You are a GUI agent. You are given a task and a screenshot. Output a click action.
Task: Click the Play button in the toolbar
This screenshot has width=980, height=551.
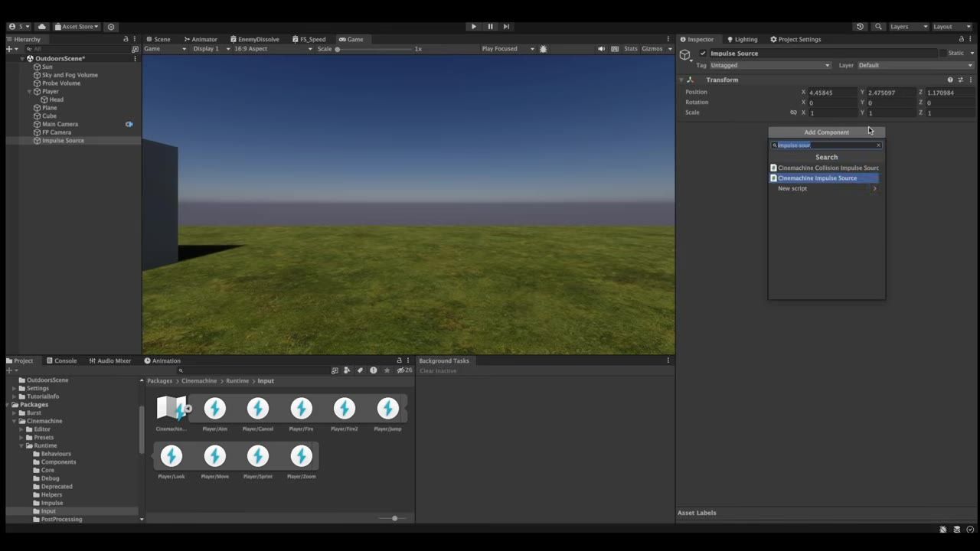pos(474,26)
